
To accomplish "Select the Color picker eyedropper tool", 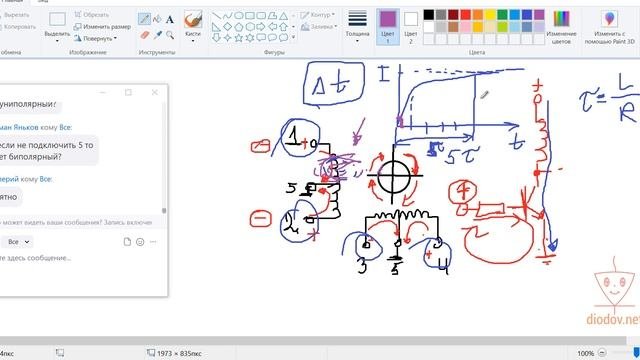I will (158, 35).
